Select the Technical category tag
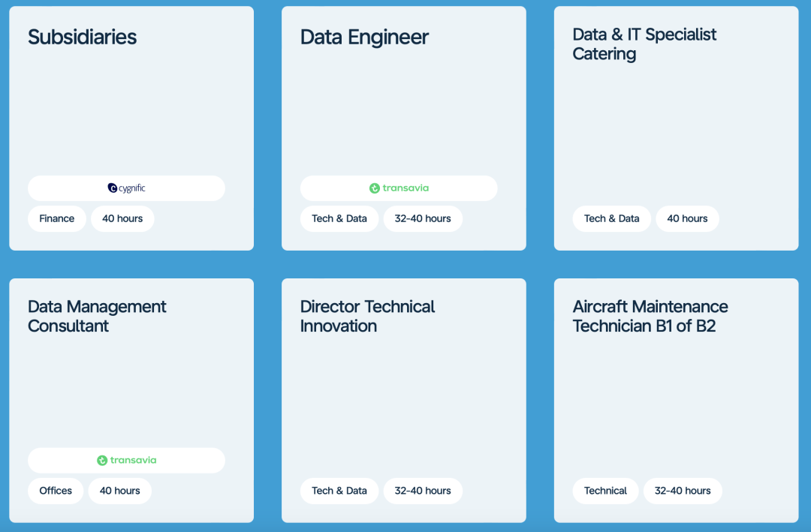Screen dimensions: 811x532 point(606,491)
